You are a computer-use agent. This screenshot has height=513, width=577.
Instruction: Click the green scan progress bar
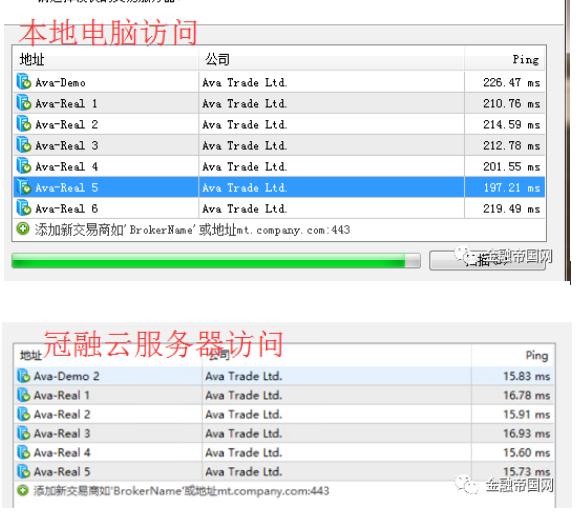(216, 261)
